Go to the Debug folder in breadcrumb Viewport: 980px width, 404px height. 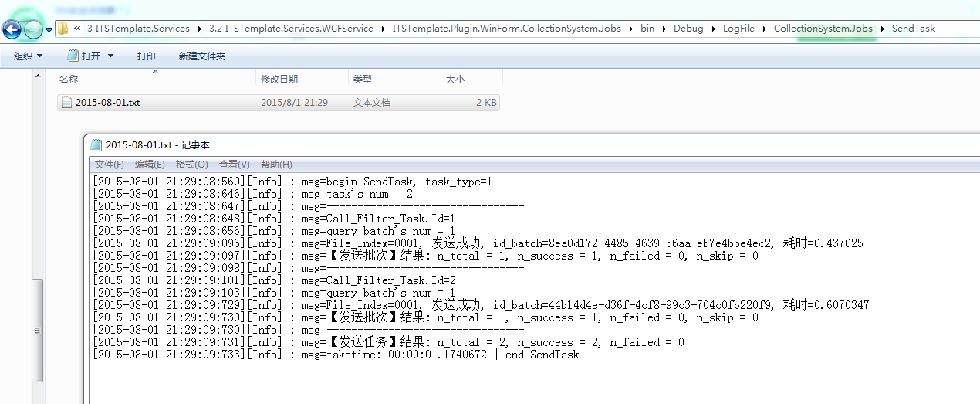pyautogui.click(x=688, y=29)
